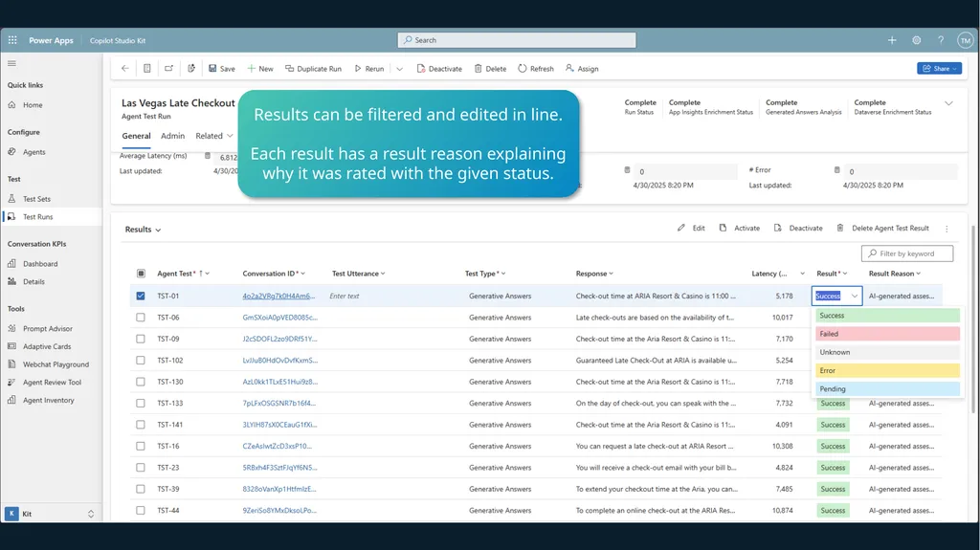The height and width of the screenshot is (550, 980).
Task: Open Test Sets in sidebar
Action: 36,199
